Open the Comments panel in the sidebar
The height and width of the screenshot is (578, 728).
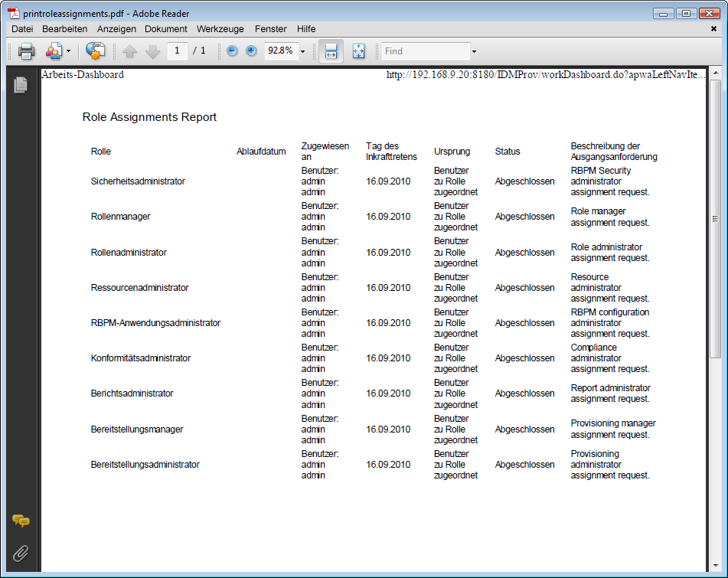click(21, 521)
